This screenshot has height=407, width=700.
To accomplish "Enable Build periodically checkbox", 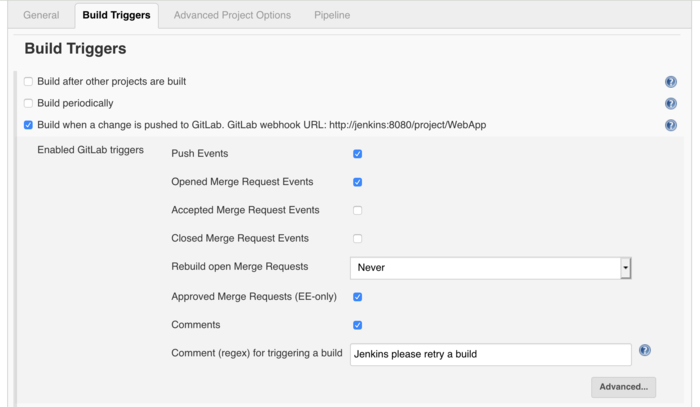I will pyautogui.click(x=29, y=104).
